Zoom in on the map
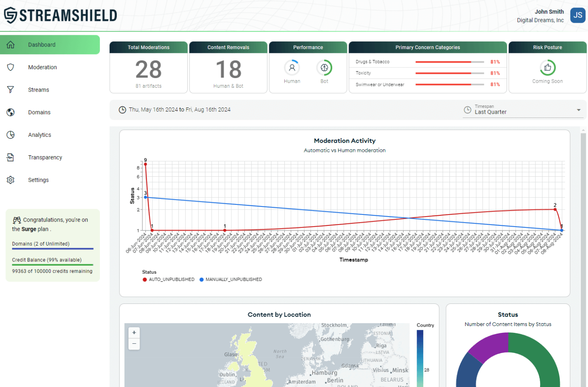The width and height of the screenshot is (588, 387). tap(134, 333)
